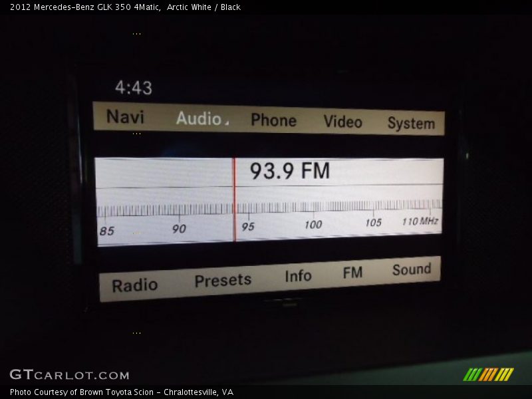The width and height of the screenshot is (532, 399).
Task: Select the Audio menu item
Action: [198, 118]
